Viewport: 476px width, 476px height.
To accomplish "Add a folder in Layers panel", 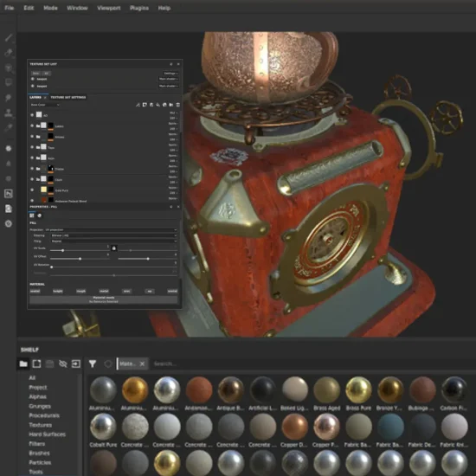I will tap(171, 105).
